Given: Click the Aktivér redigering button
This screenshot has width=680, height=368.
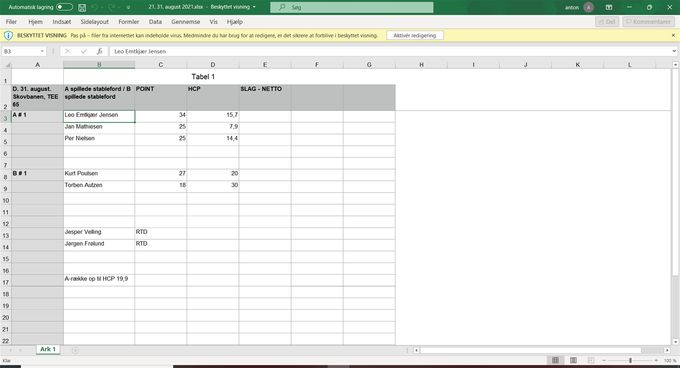Looking at the screenshot, I should point(415,36).
